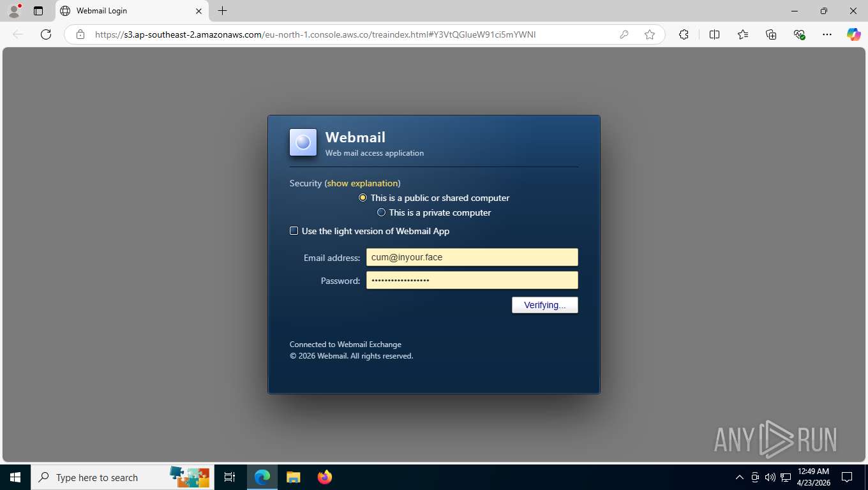
Task: Select public or shared computer option
Action: (363, 198)
